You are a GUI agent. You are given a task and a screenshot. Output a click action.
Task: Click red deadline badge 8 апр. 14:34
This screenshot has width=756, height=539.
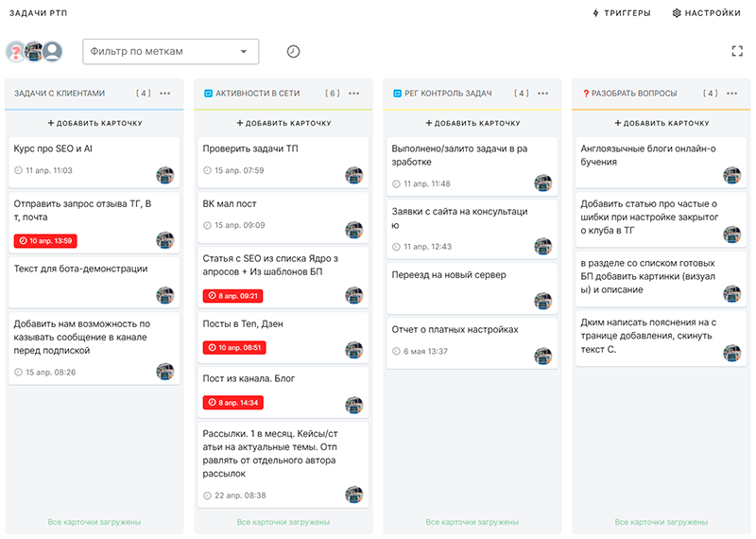click(233, 403)
